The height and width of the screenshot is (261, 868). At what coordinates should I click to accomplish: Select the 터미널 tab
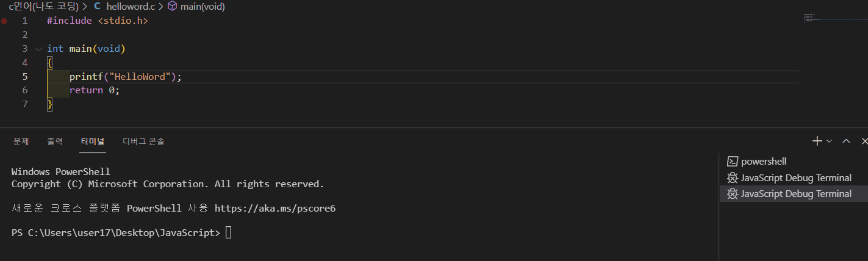93,141
